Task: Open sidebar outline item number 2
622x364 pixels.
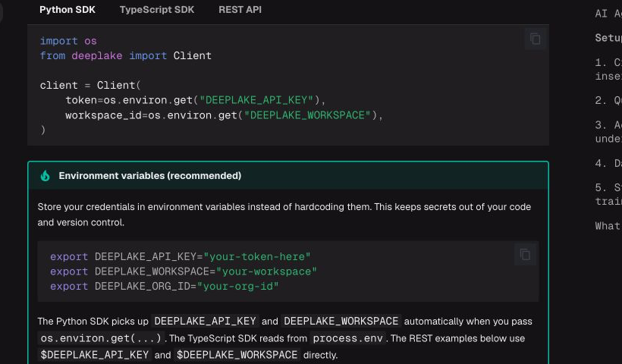Action: click(608, 101)
